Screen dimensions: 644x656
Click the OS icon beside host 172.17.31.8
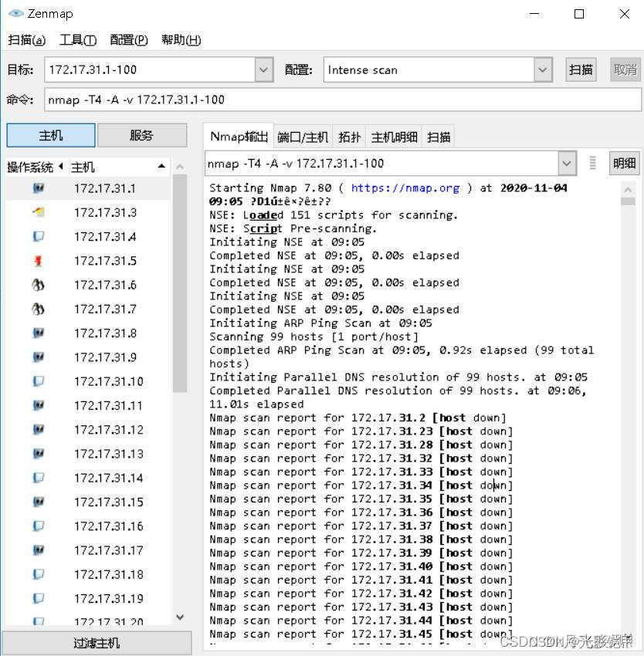pos(38,333)
